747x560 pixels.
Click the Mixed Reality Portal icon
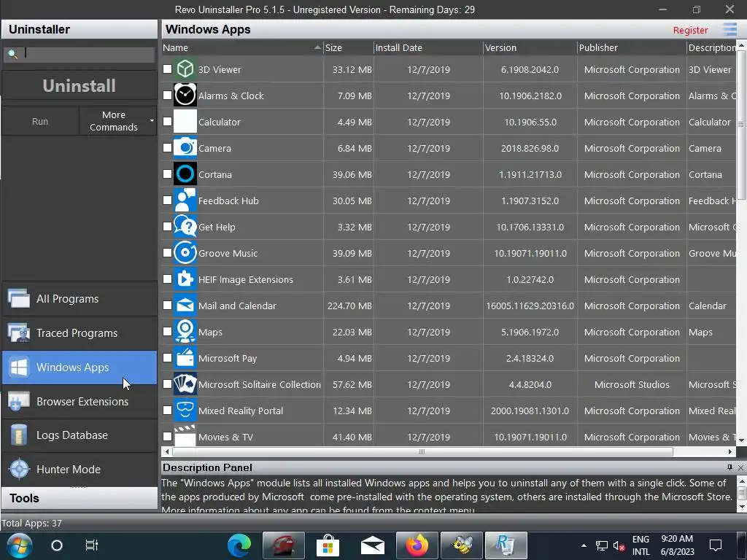(185, 410)
